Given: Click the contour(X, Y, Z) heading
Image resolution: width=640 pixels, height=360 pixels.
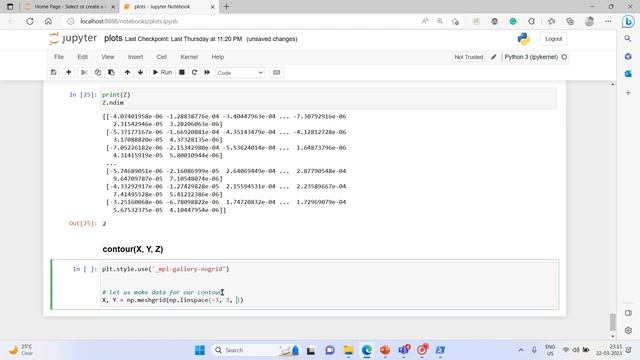Looking at the screenshot, I should tap(133, 249).
